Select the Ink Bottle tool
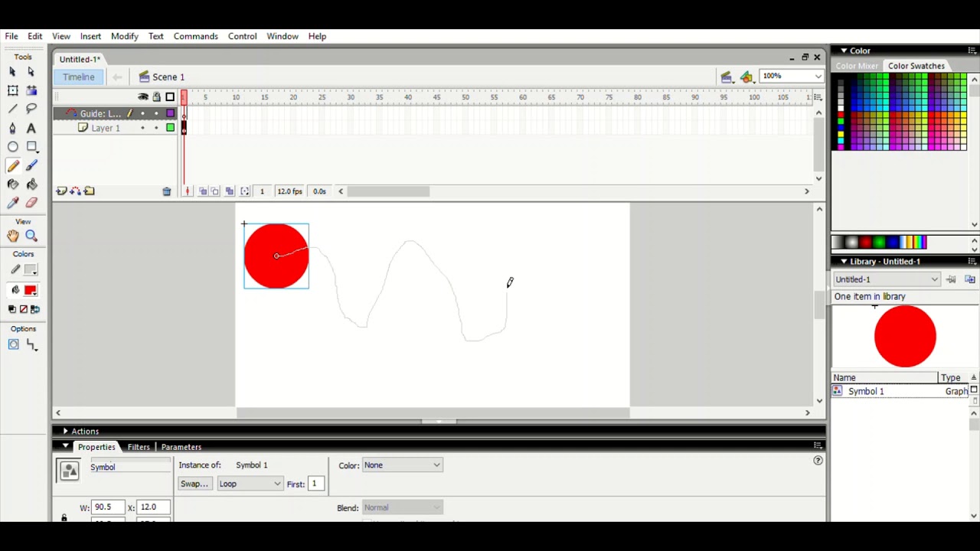The image size is (980, 551). point(12,184)
